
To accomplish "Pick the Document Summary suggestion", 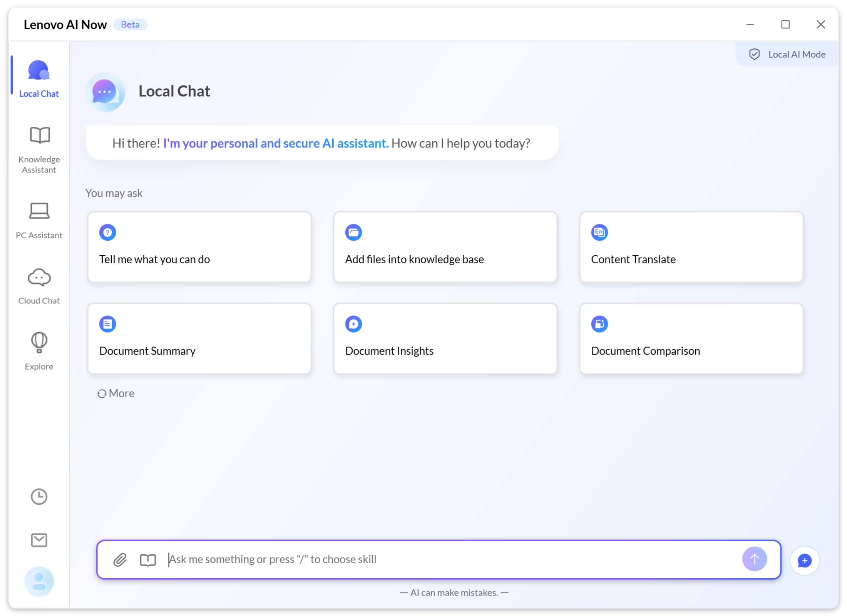I will (x=199, y=339).
